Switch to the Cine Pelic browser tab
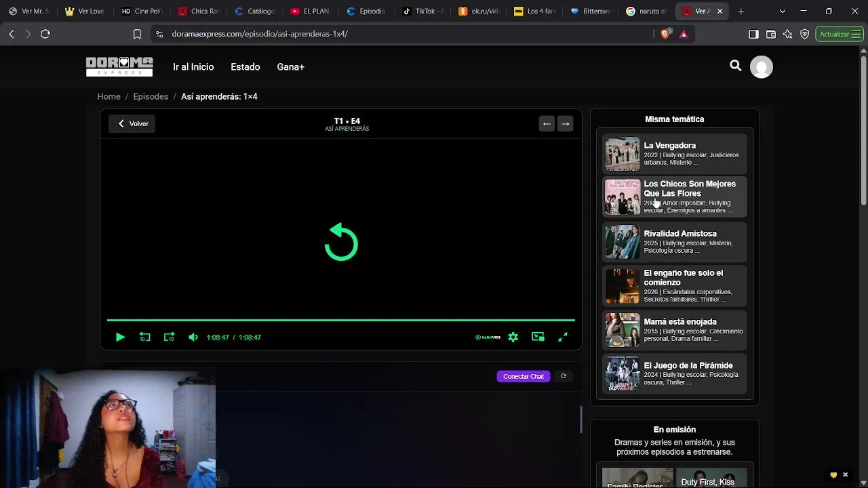Image resolution: width=868 pixels, height=488 pixels. 142,11
